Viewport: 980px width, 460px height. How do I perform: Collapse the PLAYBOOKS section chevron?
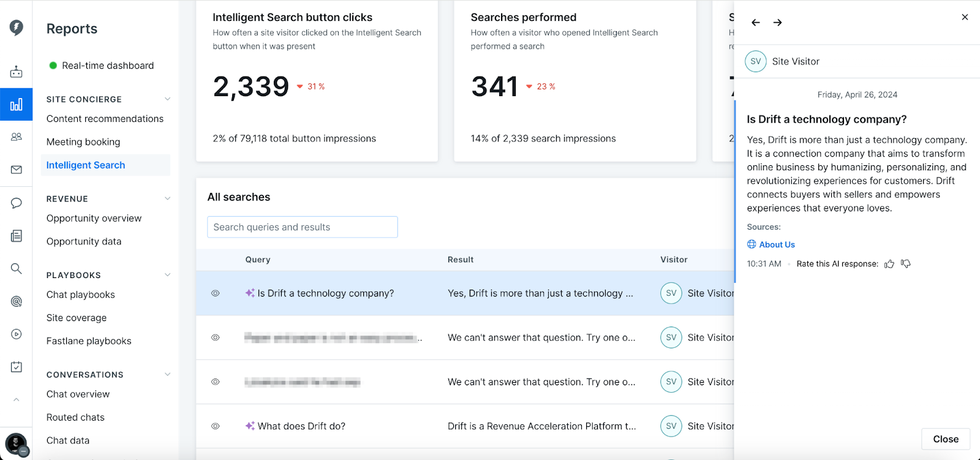[x=167, y=275]
